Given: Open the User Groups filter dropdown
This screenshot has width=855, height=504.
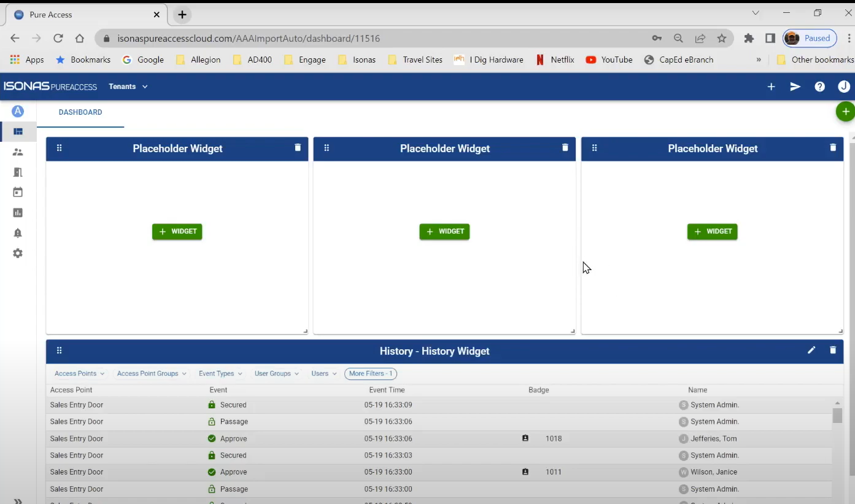Looking at the screenshot, I should point(277,373).
